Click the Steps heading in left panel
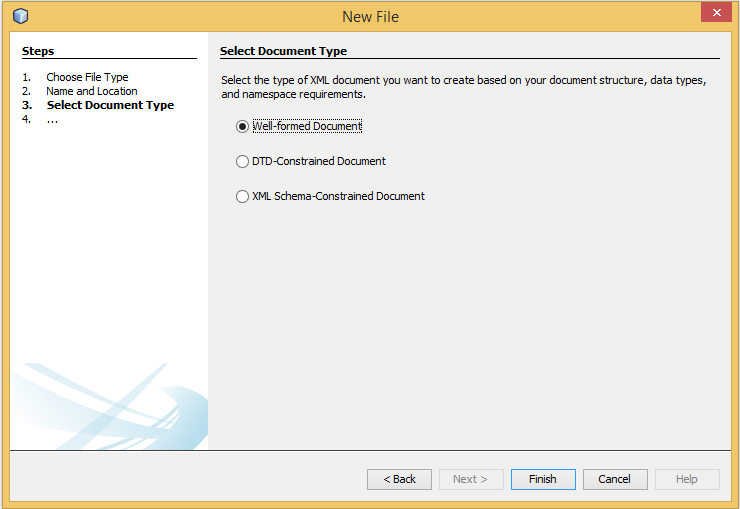This screenshot has height=509, width=740. tap(38, 51)
